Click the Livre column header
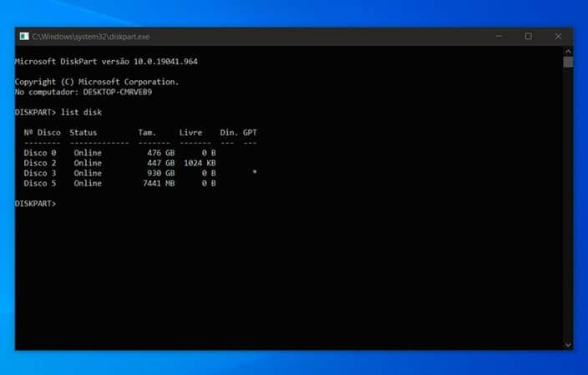This screenshot has height=375, width=588. (x=190, y=132)
